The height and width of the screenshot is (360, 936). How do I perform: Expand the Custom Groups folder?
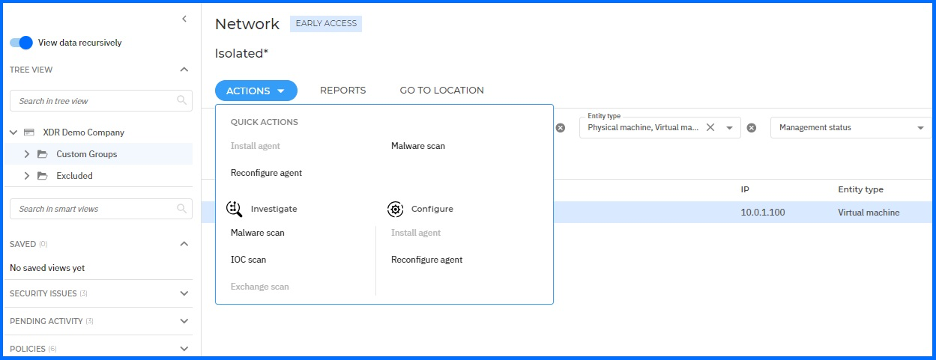26,154
